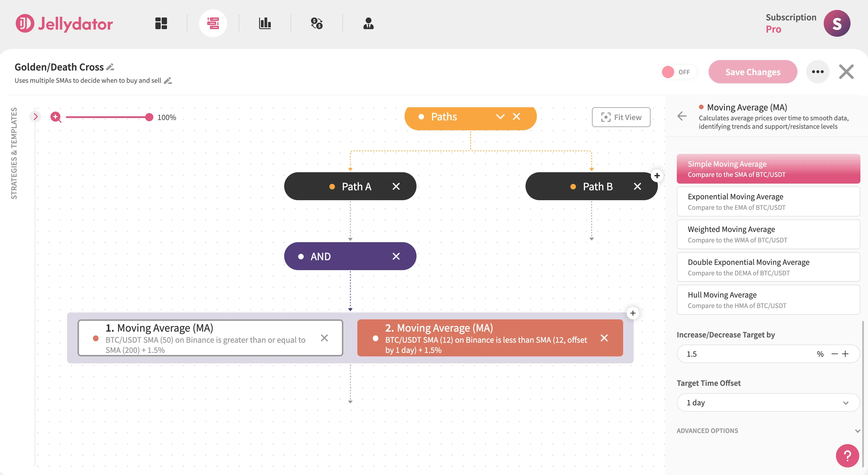868x475 pixels.
Task: Click the Save Changes button
Action: (753, 72)
